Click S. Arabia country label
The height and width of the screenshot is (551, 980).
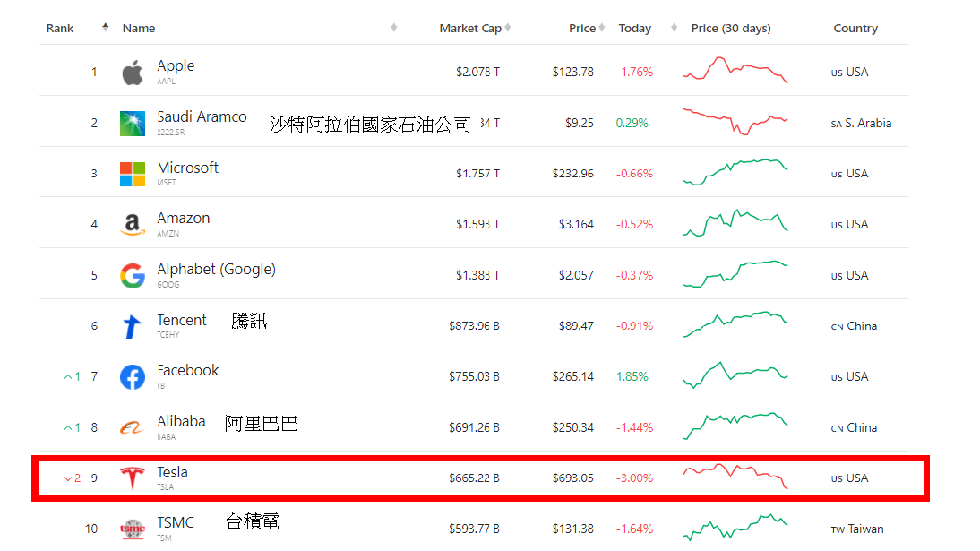click(x=861, y=124)
